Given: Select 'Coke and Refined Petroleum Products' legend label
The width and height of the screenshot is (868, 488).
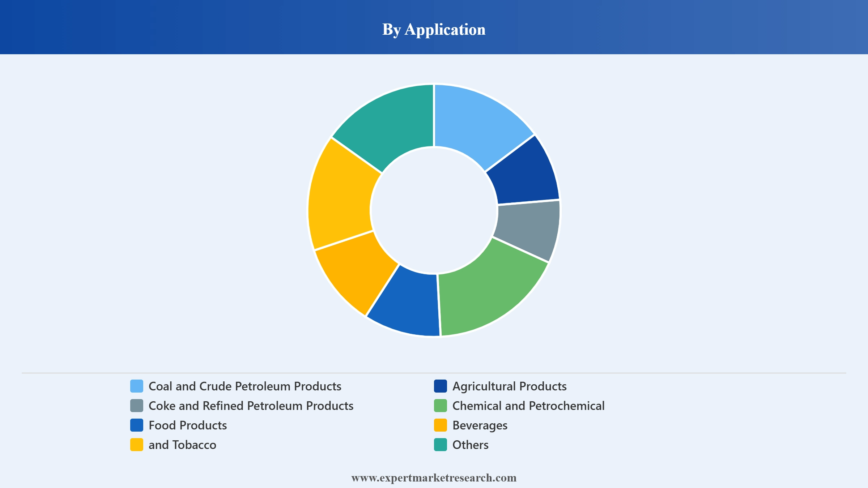Looking at the screenshot, I should pos(251,406).
